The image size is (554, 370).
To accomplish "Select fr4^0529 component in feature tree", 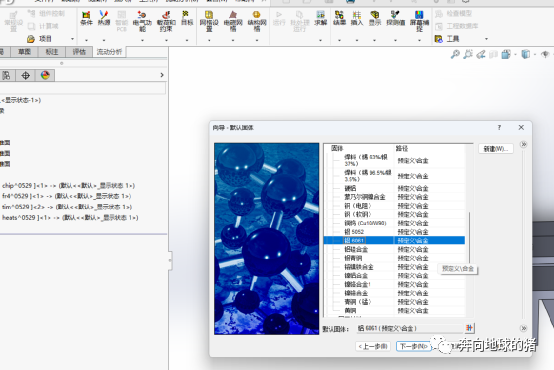I will click(66, 196).
